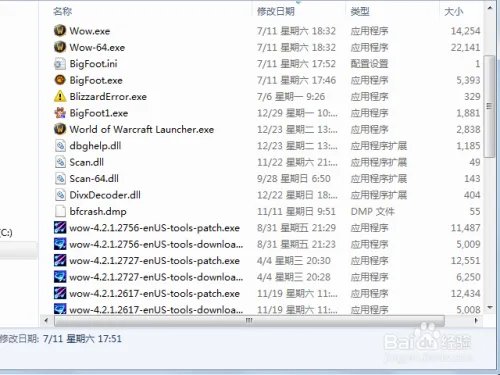The width and height of the screenshot is (500, 375).
Task: Select wow-4.2.1.2617-enUS-tools-patch.exe file name
Action: tap(155, 294)
